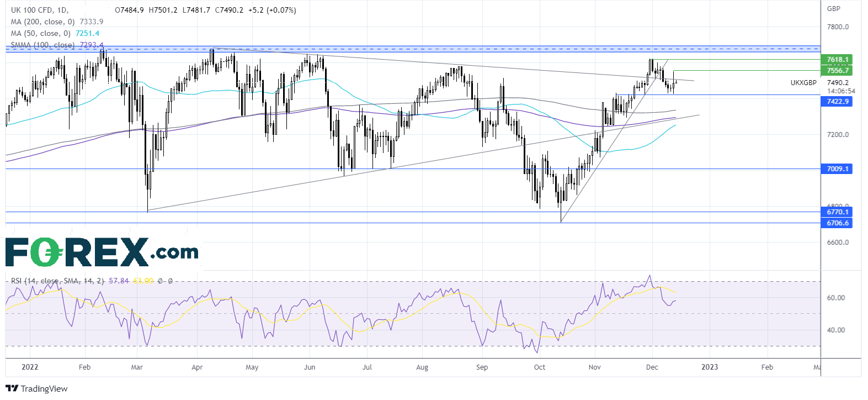Click the 6706.6 price level label
Screen dimensions: 868x400
pyautogui.click(x=837, y=223)
